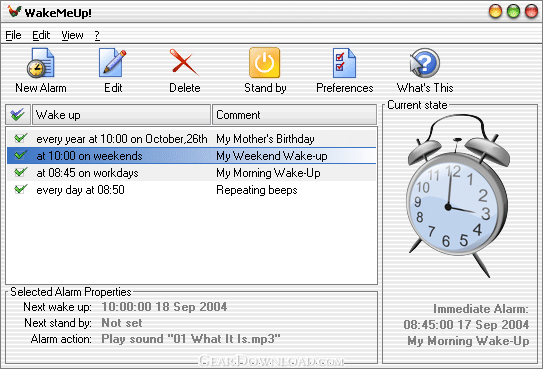This screenshot has height=369, width=543.
Task: Click the Edit pencil toolbar icon
Action: pos(113,63)
